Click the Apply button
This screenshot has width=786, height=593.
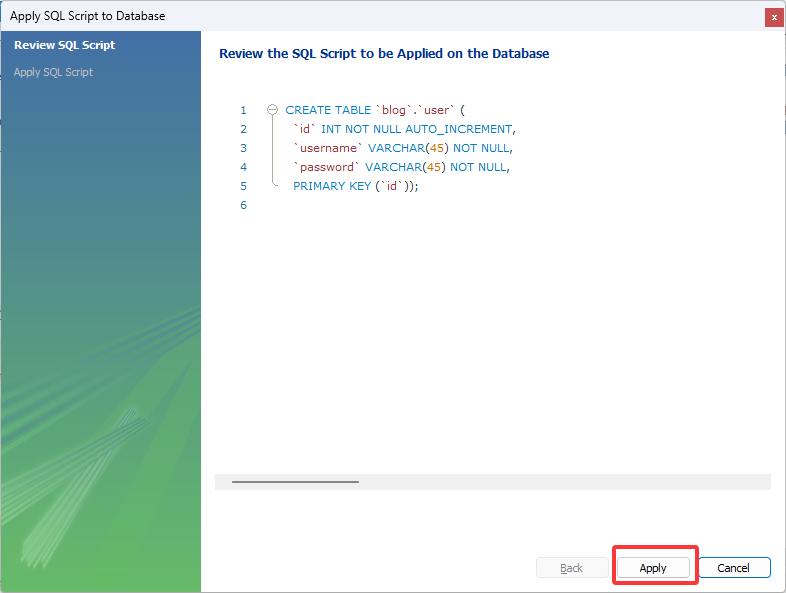tap(653, 568)
